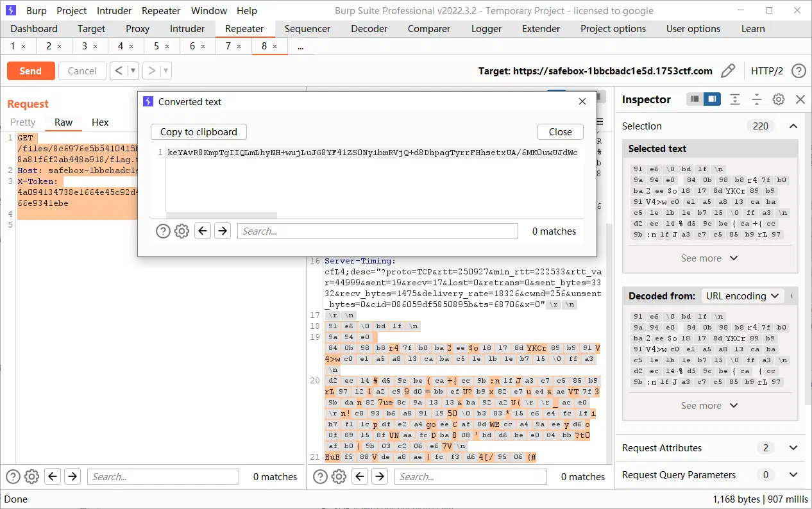This screenshot has height=509, width=812.
Task: Close Repeater tab 8 with its x
Action: click(275, 46)
